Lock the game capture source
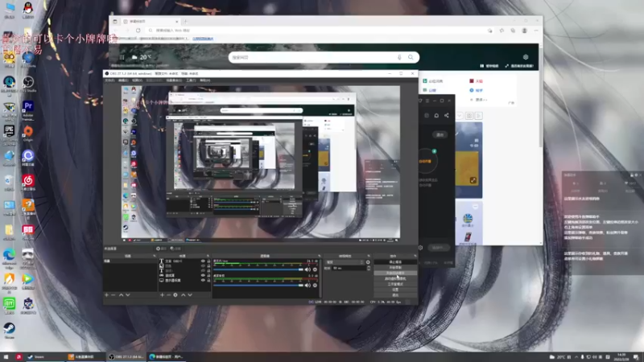The height and width of the screenshot is (362, 644). click(208, 275)
